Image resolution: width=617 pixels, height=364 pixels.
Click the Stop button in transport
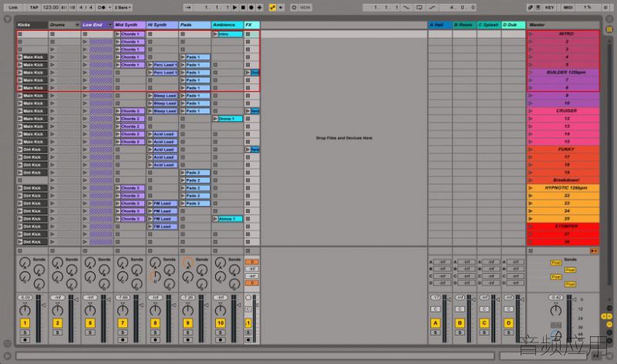tap(243, 8)
